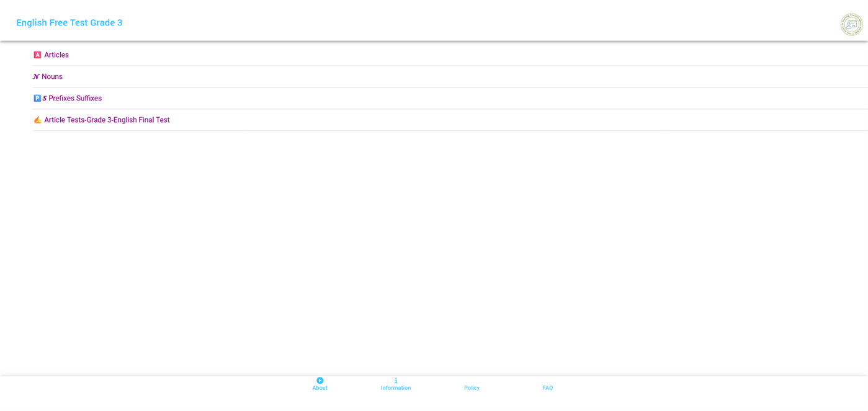Viewport: 868px width, 411px height.
Task: Open the Prefixes Suffixes topic
Action: 75,99
